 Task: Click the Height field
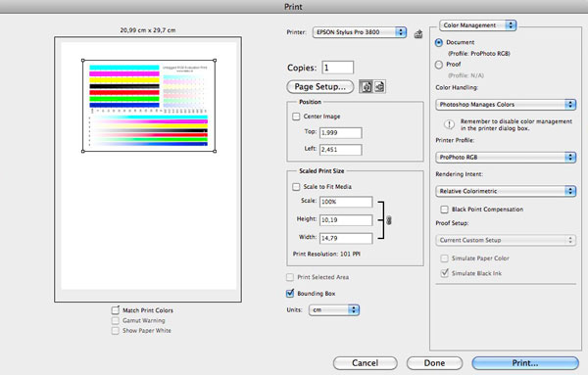tap(346, 220)
